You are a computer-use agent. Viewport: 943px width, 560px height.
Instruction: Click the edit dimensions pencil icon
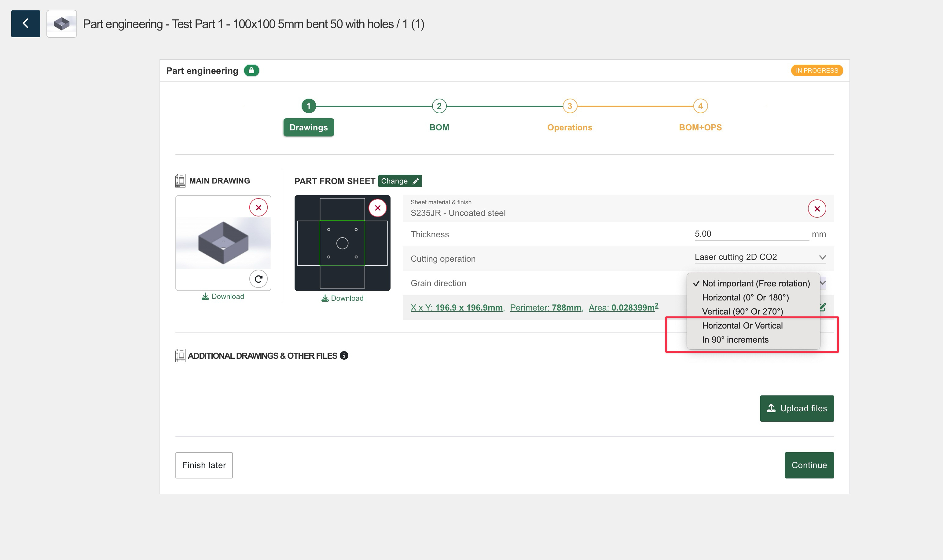[823, 307]
